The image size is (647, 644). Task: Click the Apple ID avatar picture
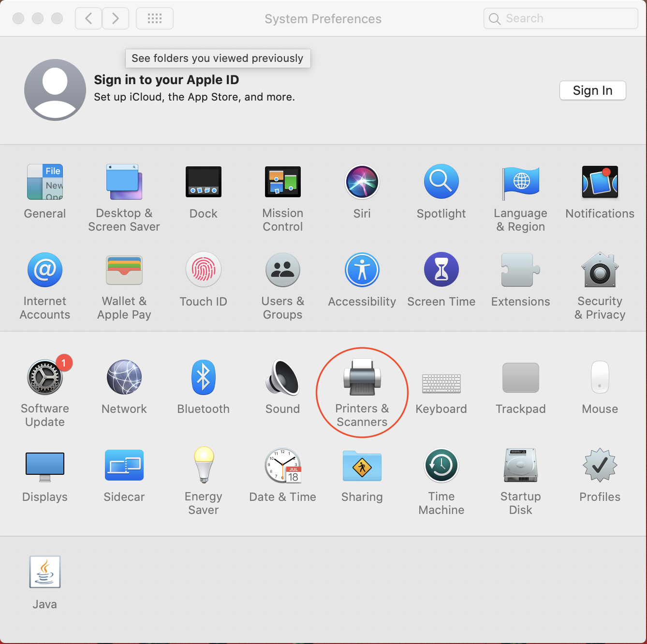(55, 90)
